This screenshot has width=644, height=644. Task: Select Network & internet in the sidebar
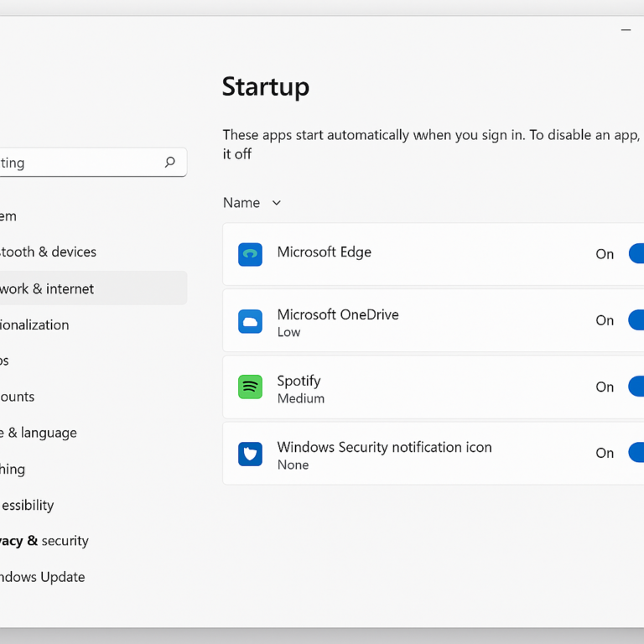(47, 288)
